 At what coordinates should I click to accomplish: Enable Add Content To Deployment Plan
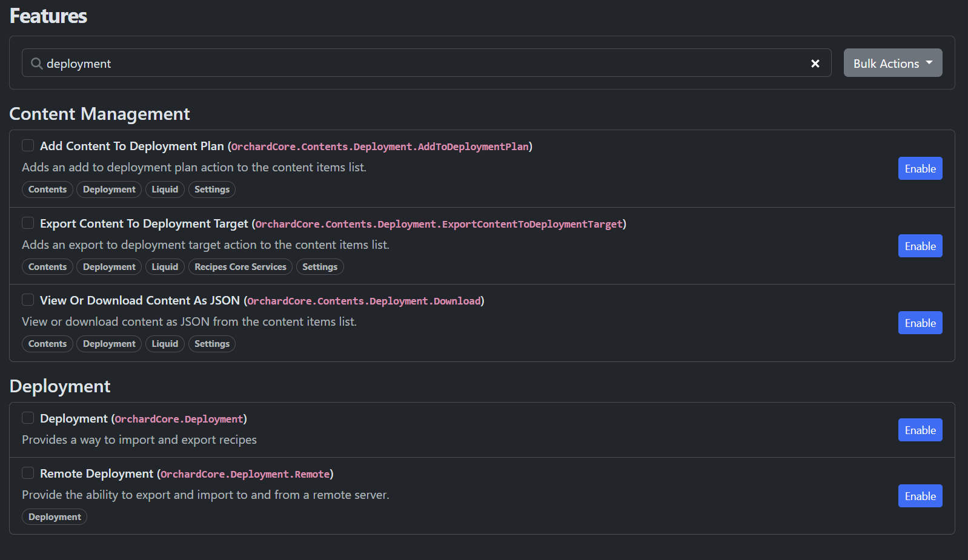tap(920, 168)
